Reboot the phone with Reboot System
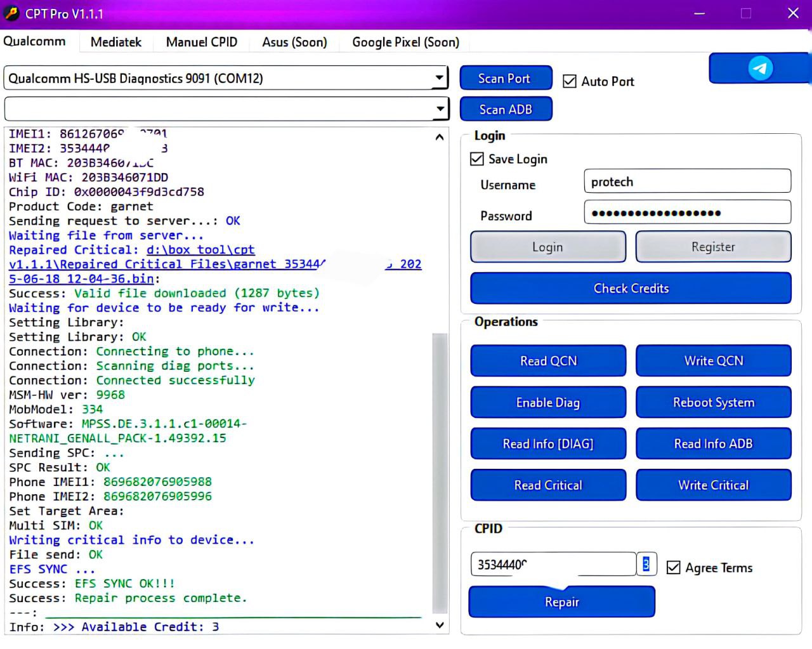 (714, 402)
